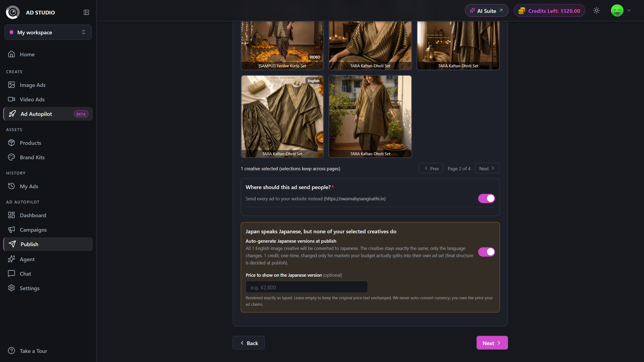Click the Ad Studio logo icon
Viewport: 644px width, 362px height.
tap(13, 12)
